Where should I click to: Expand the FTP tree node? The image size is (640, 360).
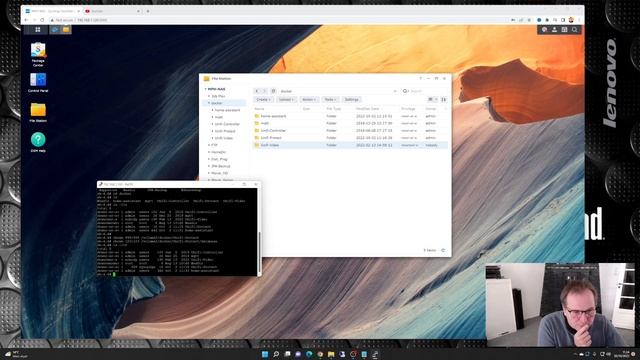coord(209,145)
